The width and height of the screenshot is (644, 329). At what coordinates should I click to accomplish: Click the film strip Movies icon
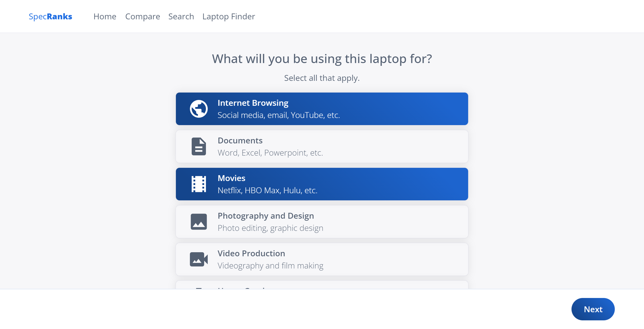199,184
